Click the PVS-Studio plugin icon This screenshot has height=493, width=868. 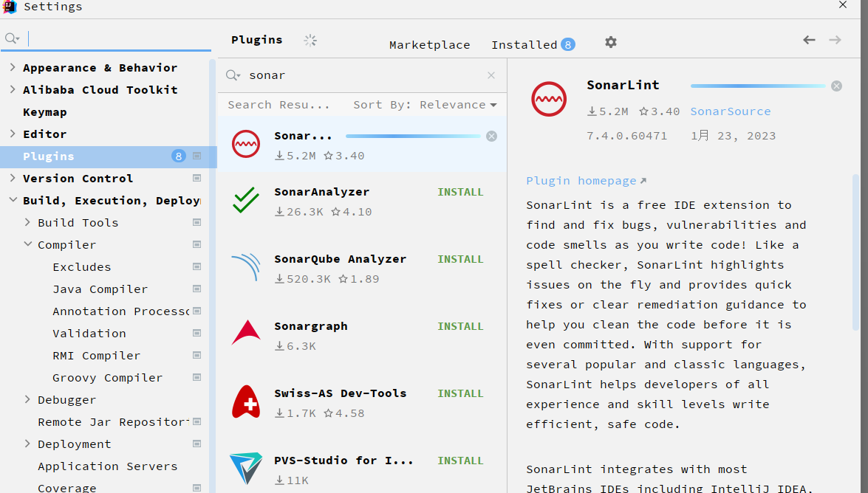click(246, 468)
